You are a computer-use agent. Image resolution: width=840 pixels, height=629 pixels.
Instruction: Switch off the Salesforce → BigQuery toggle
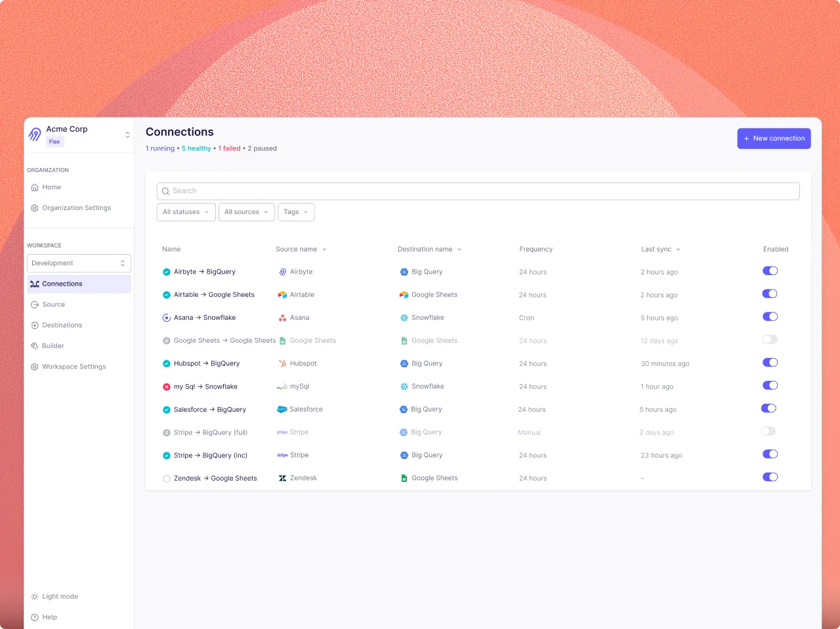768,408
